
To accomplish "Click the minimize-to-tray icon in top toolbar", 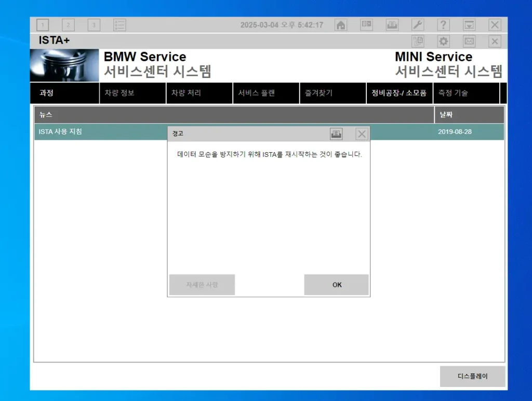I will 469,25.
